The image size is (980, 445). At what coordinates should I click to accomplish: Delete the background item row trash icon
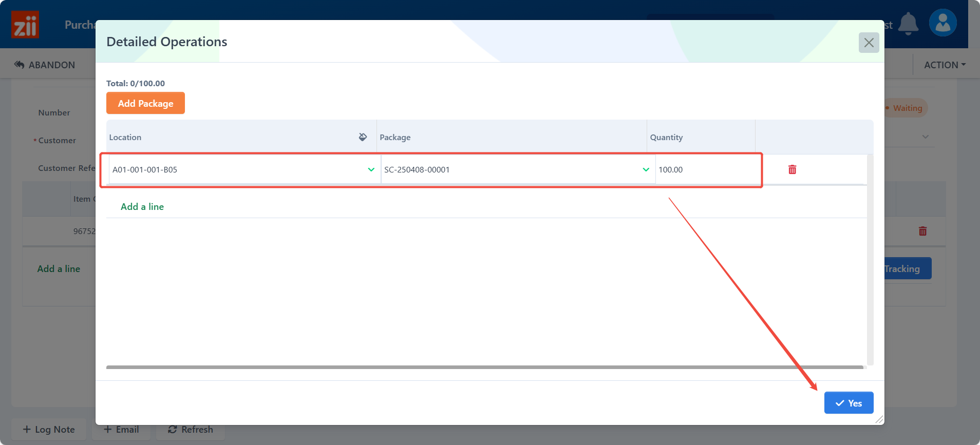922,231
